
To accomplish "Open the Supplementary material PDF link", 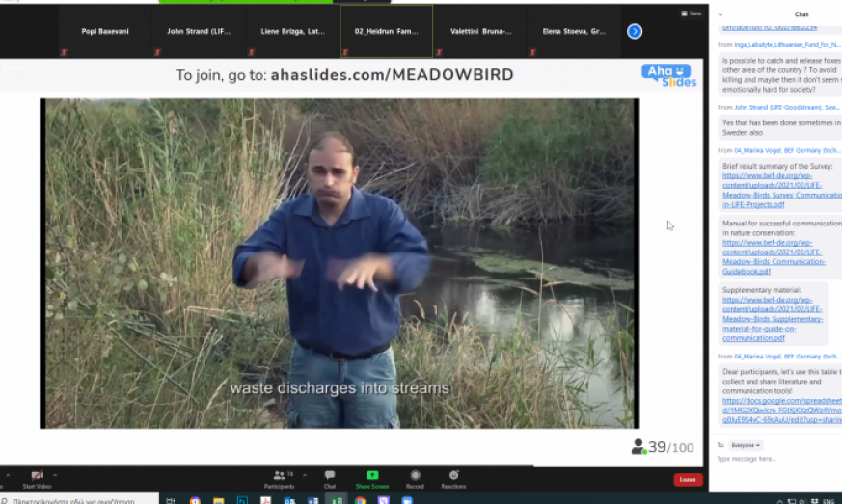I will tap(773, 319).
